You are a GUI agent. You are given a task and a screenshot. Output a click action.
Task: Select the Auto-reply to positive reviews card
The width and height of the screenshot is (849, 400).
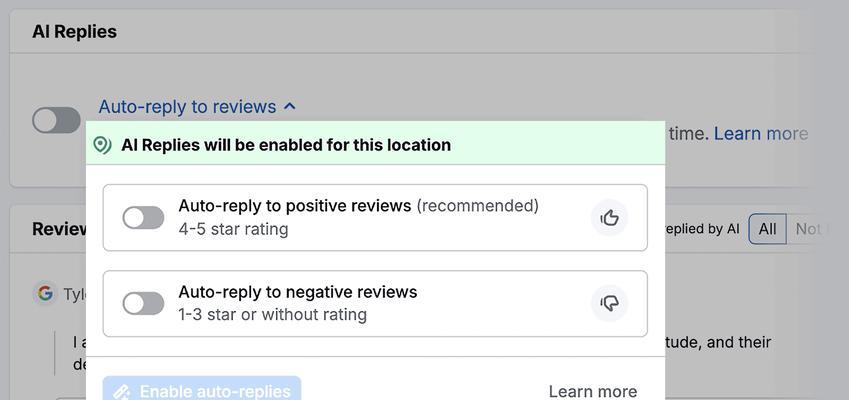click(375, 218)
